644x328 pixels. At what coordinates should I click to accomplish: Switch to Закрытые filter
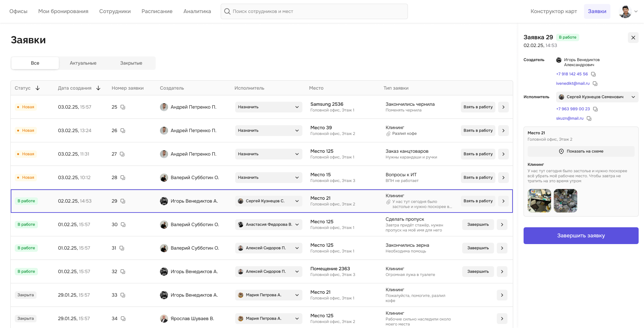[x=131, y=63]
